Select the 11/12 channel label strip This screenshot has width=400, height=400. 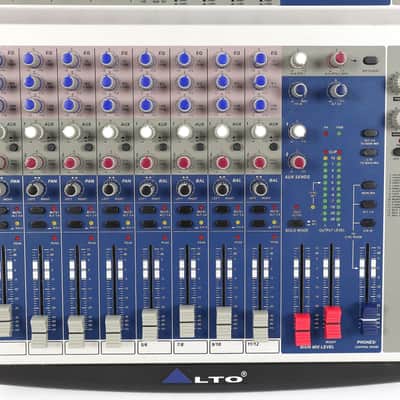(263, 346)
